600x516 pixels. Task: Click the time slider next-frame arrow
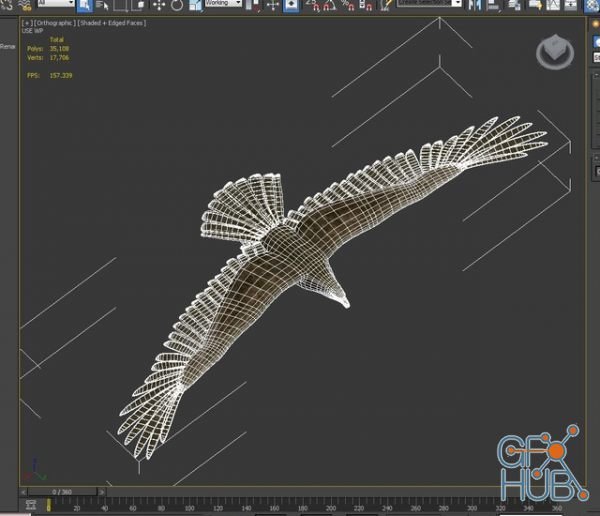102,492
